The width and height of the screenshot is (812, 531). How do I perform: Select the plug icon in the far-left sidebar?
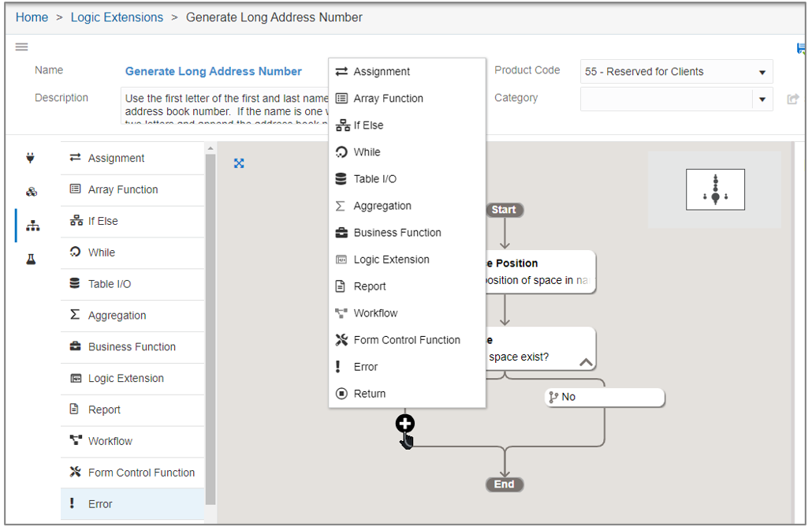click(32, 158)
